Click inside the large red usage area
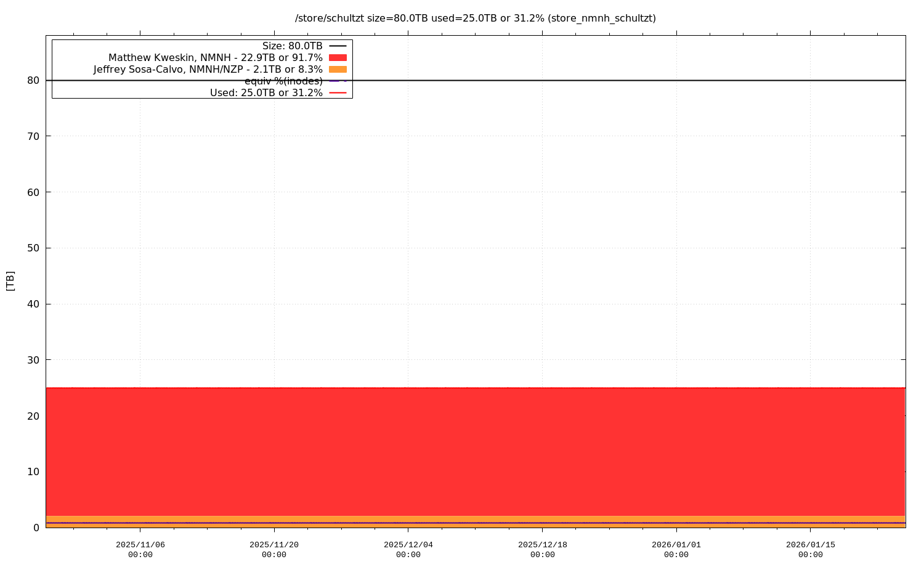 point(475,451)
